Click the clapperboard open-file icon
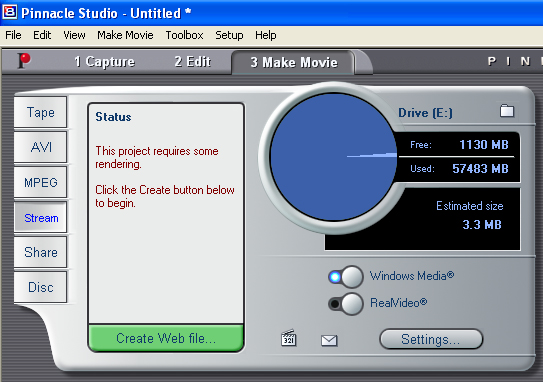This screenshot has width=543, height=382. (x=288, y=338)
